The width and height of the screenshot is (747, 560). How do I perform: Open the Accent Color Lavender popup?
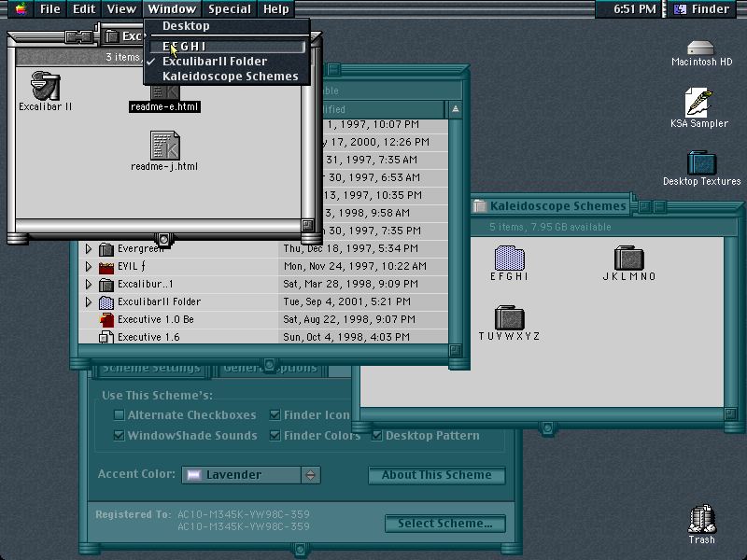[x=251, y=475]
